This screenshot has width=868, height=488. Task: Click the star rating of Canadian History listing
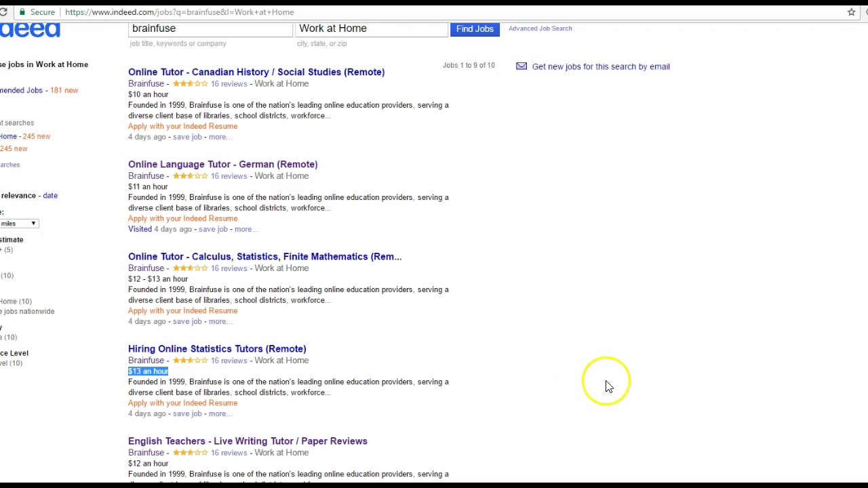[190, 84]
